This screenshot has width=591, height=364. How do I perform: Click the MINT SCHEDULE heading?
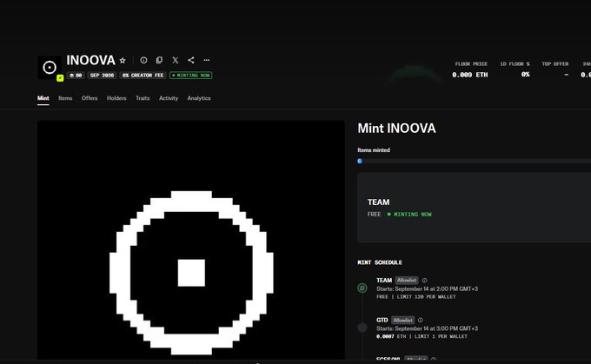(380, 262)
